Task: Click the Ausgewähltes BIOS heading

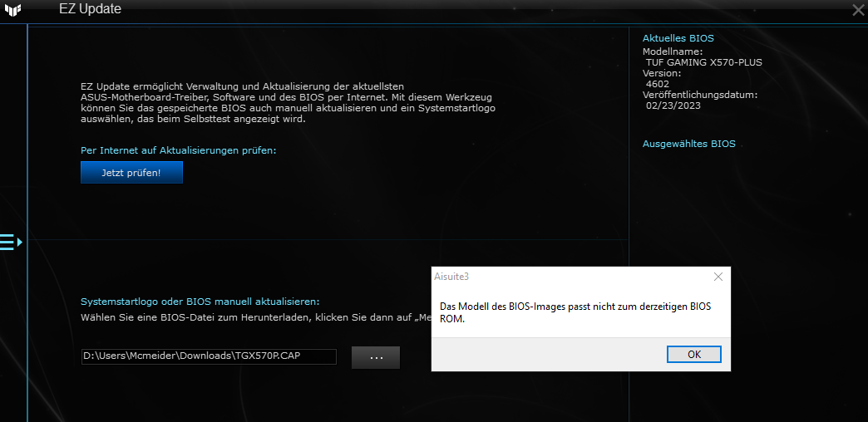Action: coord(688,144)
